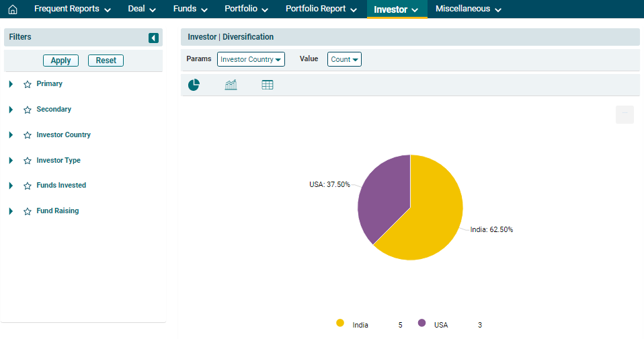644x339 pixels.
Task: Star the Investor Type filter
Action: (28, 161)
